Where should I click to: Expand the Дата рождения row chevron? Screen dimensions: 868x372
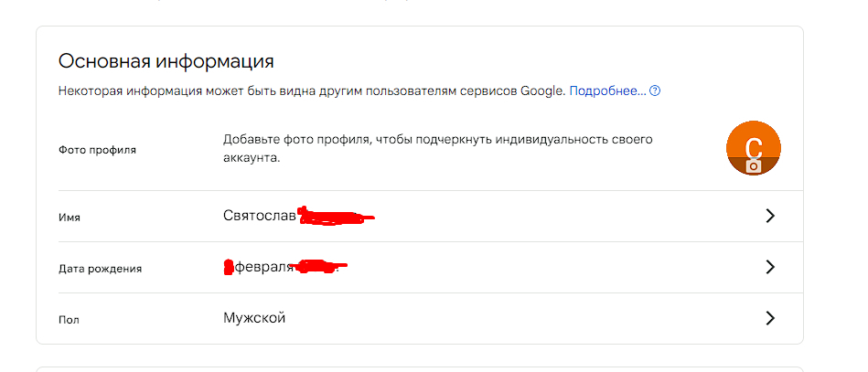coord(769,268)
